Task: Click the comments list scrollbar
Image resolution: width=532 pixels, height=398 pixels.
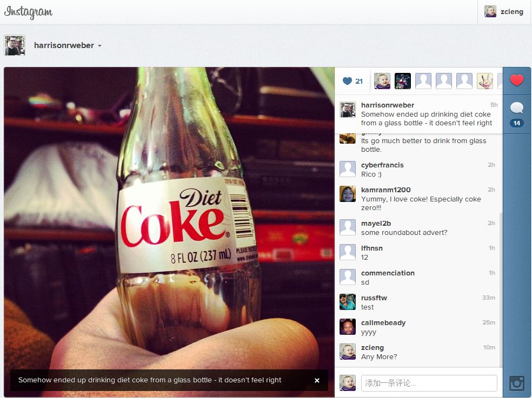Action: [x=501, y=289]
